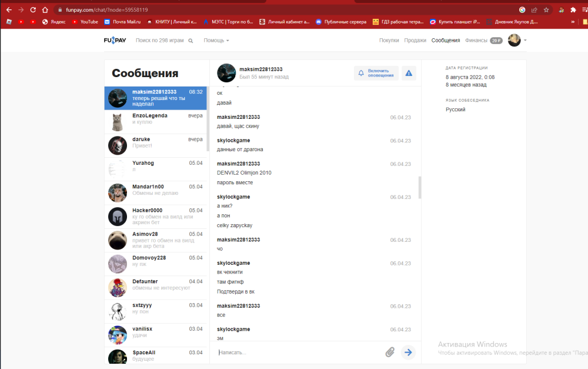Screen dimensions: 588x369
Task: Click the chat messages scrollbar
Action: tap(420, 187)
